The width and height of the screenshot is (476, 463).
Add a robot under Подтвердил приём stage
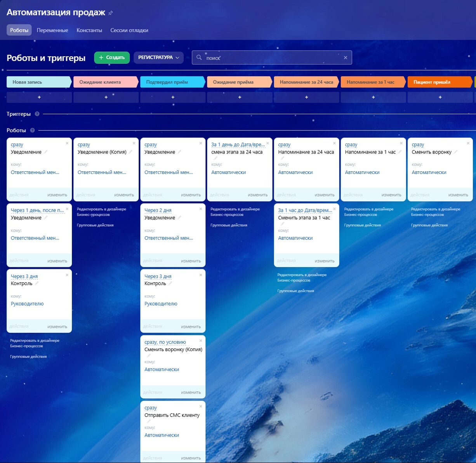173,97
